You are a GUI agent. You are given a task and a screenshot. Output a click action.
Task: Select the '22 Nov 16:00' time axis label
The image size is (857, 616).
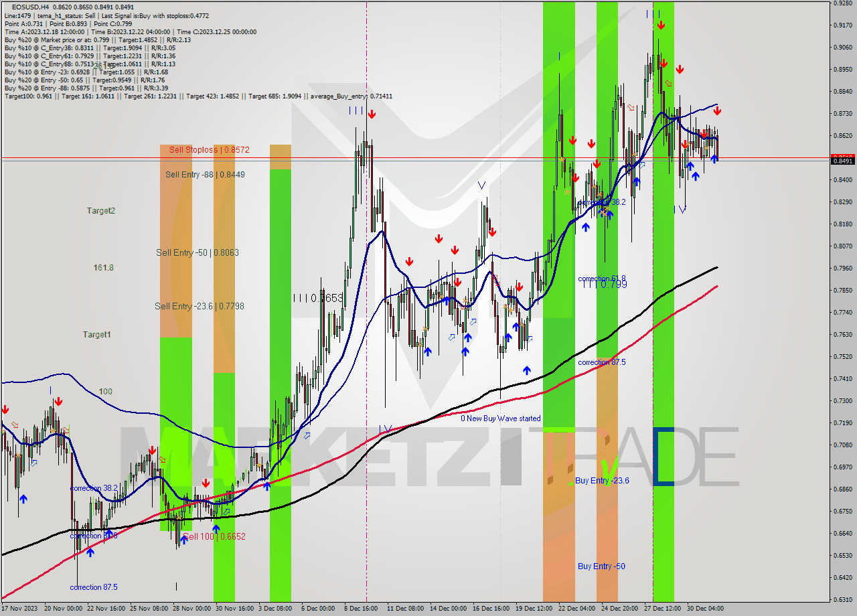(106, 609)
